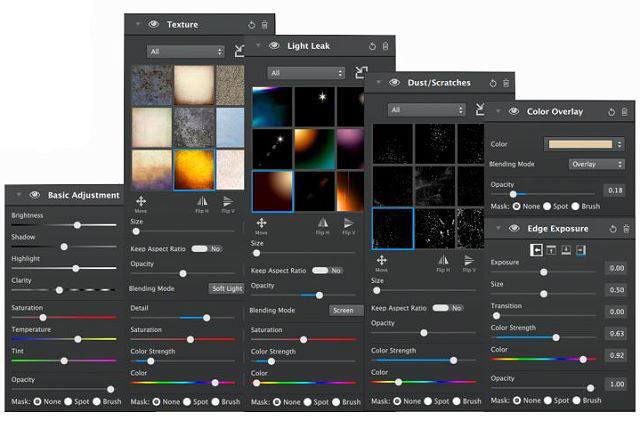The image size is (640, 421).
Task: Select Spot mask in Basic Adjustment
Action: click(68, 402)
